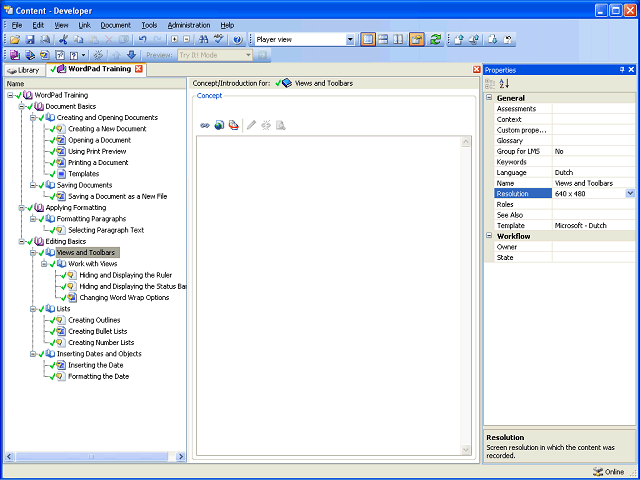Viewport: 640px width, 480px height.
Task: Click the purple New Module icon
Action: tap(15, 55)
